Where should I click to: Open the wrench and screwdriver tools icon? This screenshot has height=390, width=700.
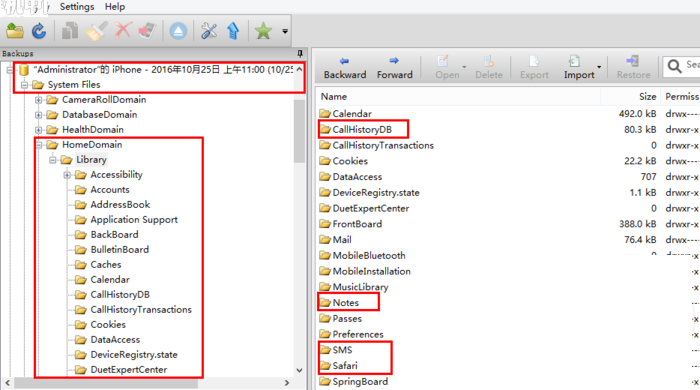point(209,31)
